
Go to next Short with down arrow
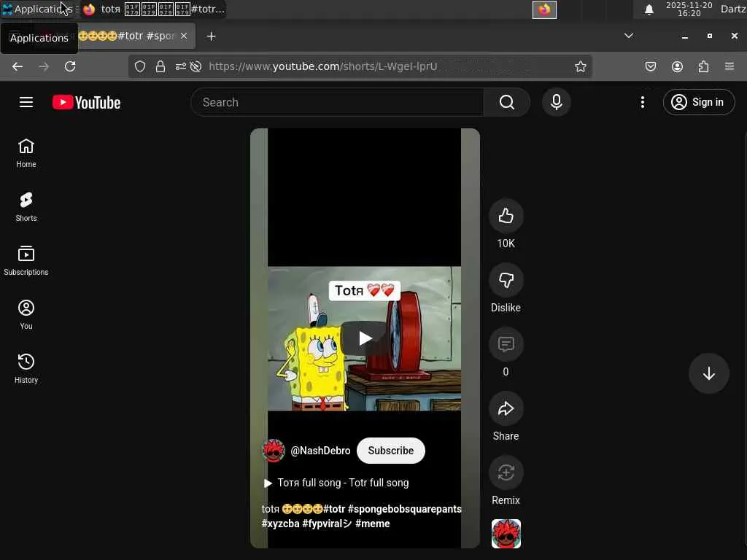(x=709, y=373)
